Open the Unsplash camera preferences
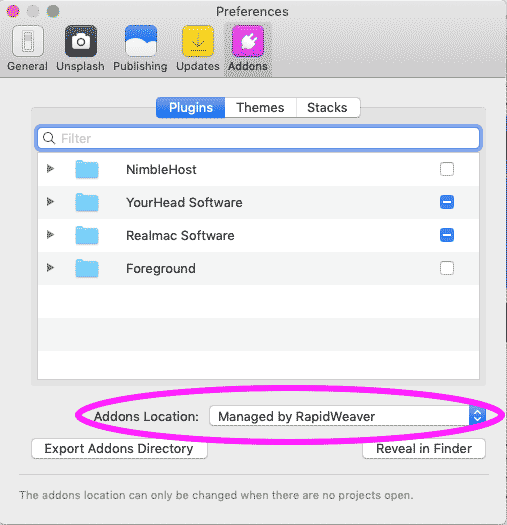This screenshot has height=525, width=507. (80, 49)
